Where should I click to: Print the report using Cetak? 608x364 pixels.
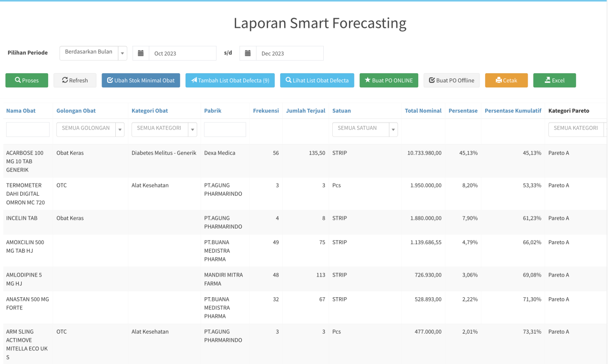coord(506,80)
